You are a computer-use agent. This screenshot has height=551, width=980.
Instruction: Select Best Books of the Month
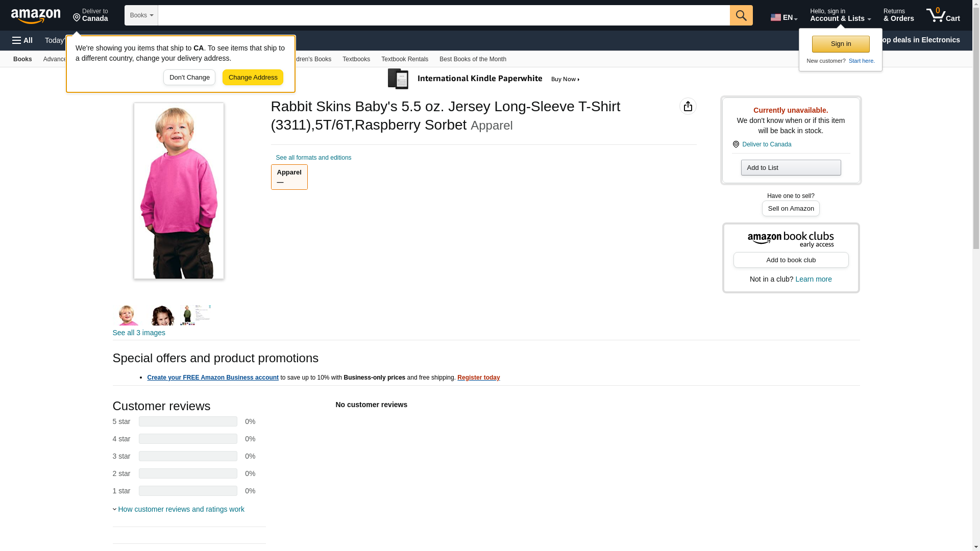pos(473,59)
